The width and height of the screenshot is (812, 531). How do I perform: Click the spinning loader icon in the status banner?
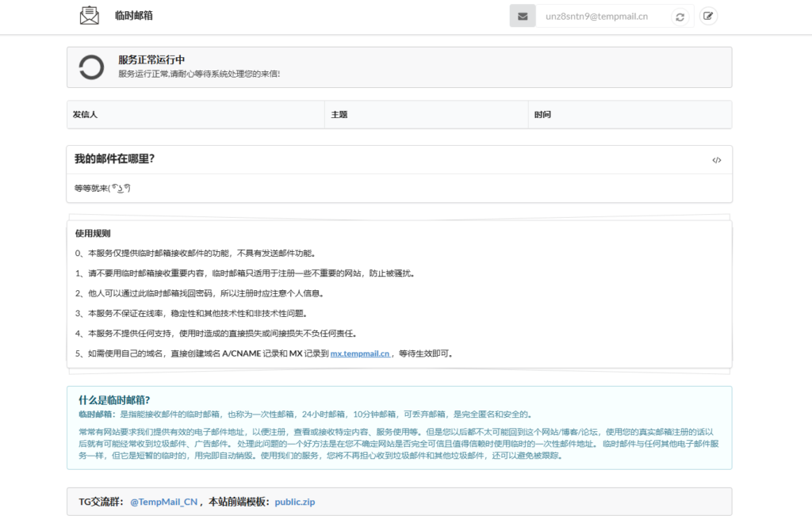click(x=90, y=68)
